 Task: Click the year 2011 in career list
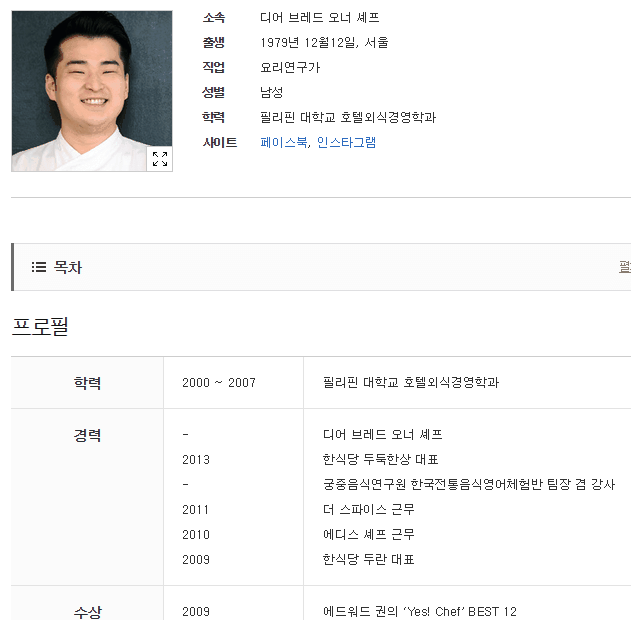click(196, 509)
